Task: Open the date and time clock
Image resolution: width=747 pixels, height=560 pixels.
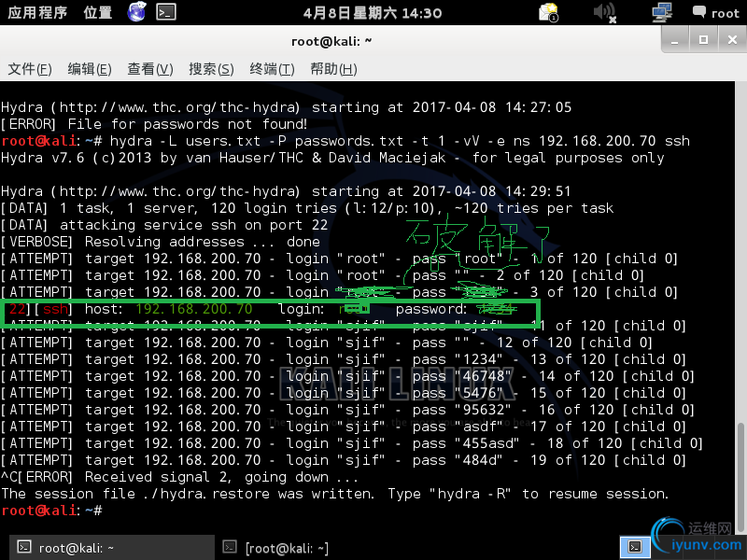Action: click(x=373, y=12)
